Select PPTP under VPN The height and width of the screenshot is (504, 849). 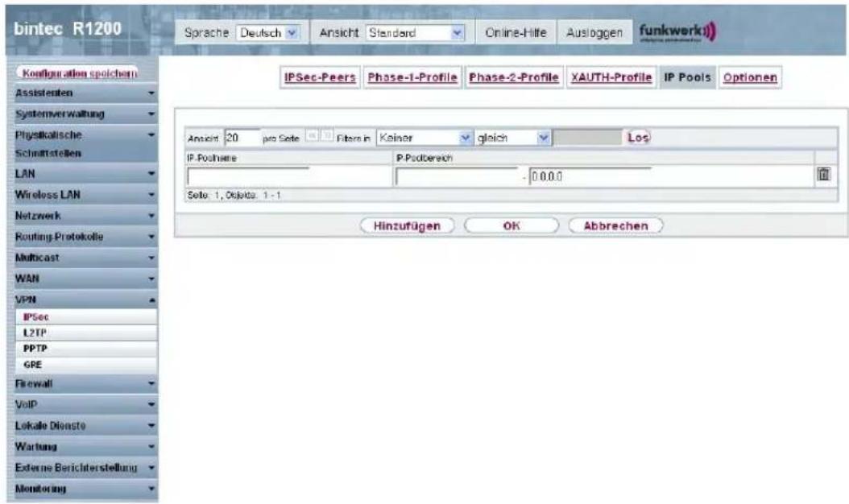point(87,349)
